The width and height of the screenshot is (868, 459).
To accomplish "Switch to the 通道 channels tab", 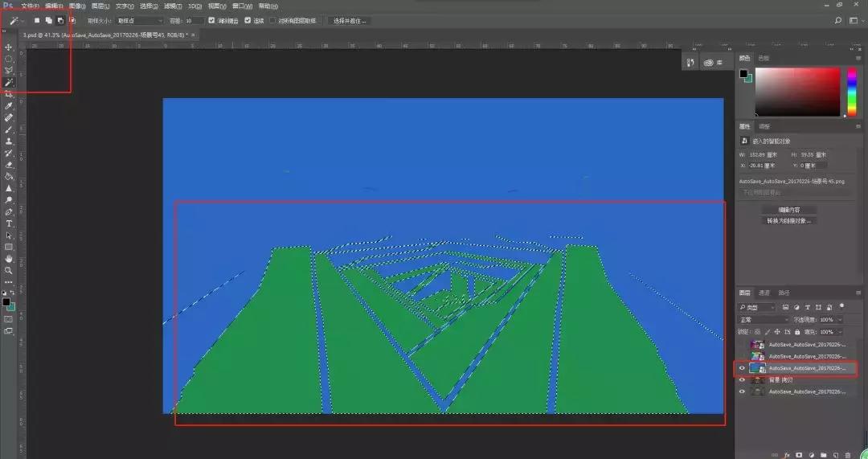I will [764, 293].
